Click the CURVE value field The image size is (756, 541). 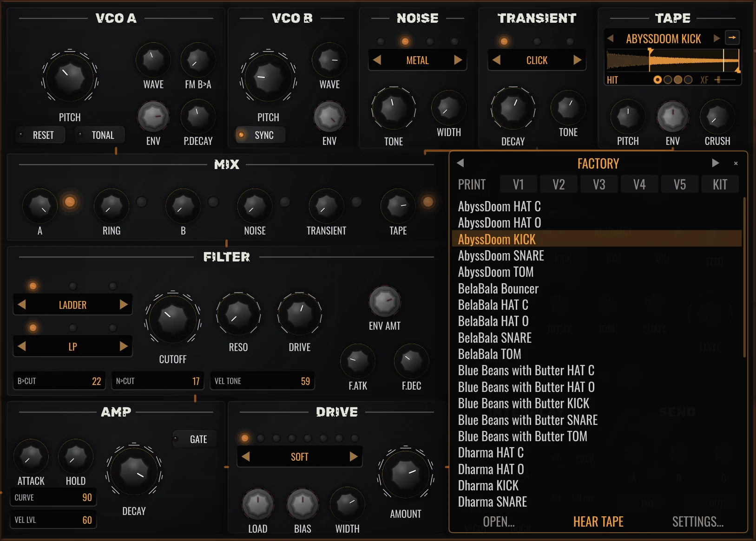click(53, 497)
